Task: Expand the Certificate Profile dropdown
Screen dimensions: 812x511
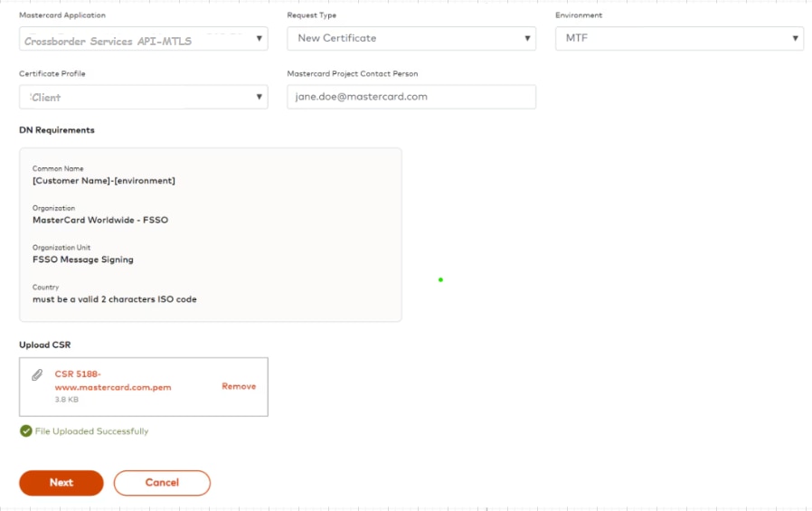Action: tap(143, 97)
